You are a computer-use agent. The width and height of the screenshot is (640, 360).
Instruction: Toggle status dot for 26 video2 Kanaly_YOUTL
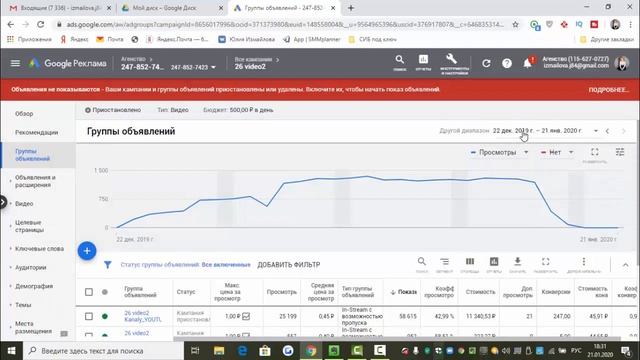[105, 316]
